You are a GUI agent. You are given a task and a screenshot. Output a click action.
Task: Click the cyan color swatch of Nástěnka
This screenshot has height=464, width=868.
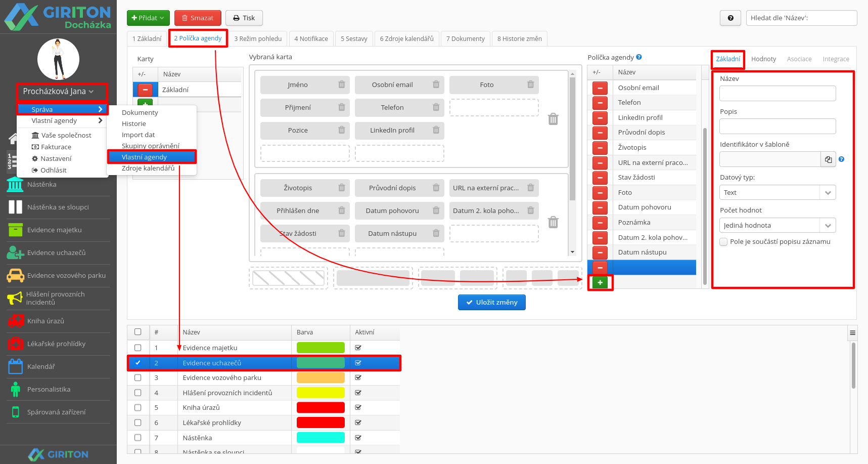(x=321, y=438)
